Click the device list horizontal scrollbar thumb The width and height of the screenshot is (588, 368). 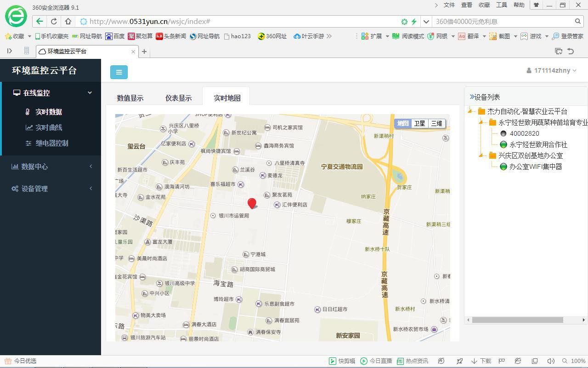pos(517,320)
